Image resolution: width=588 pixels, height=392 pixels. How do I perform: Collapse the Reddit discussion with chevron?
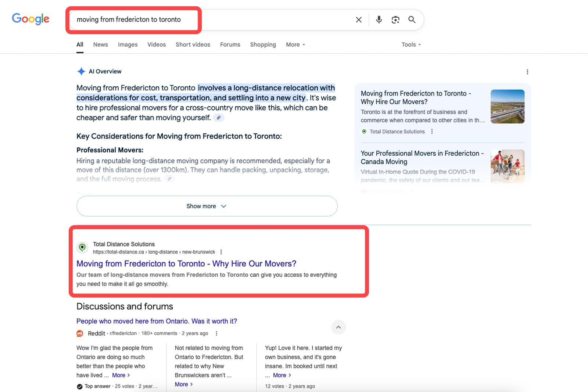338,327
